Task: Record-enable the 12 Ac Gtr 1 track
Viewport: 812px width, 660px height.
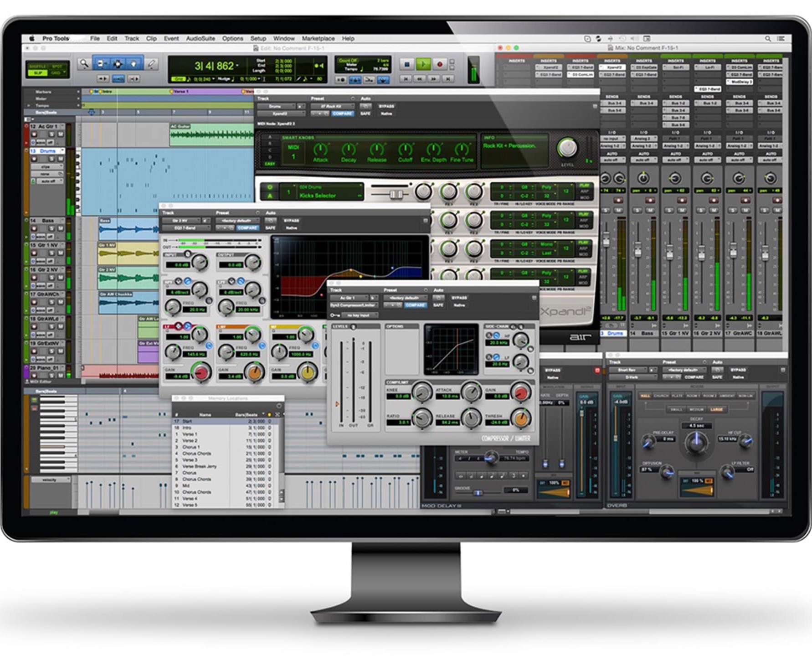Action: 34,134
